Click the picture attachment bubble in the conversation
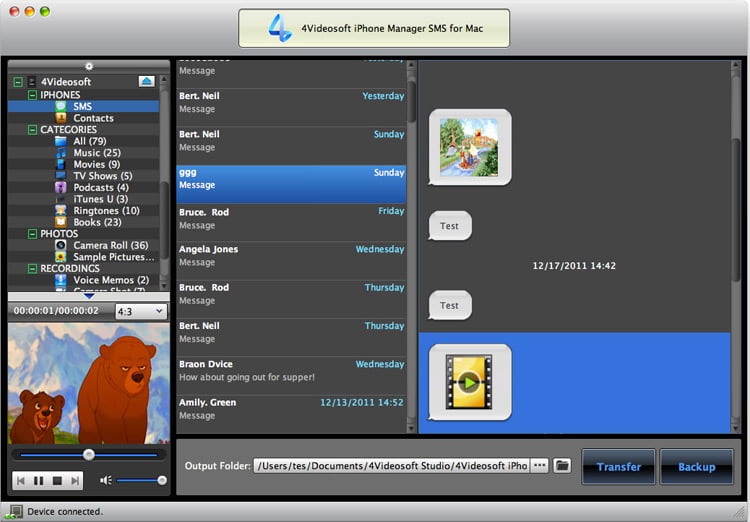This screenshot has height=522, width=750. [x=471, y=147]
